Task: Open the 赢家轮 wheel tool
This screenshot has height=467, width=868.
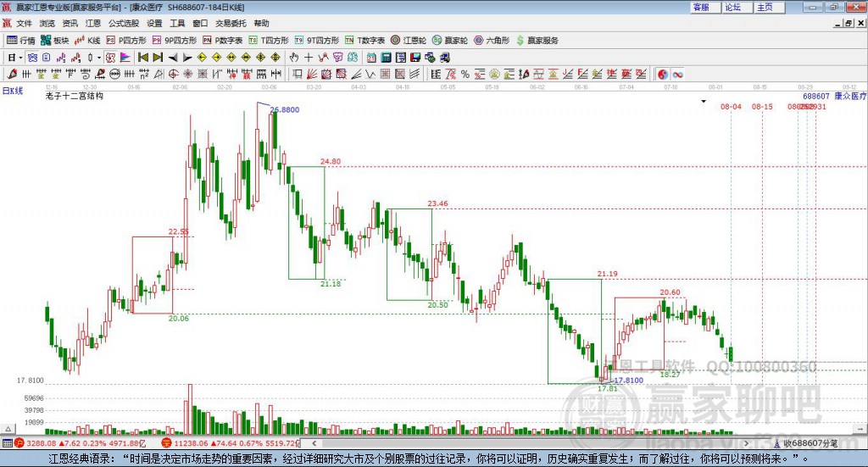Action: click(x=449, y=41)
